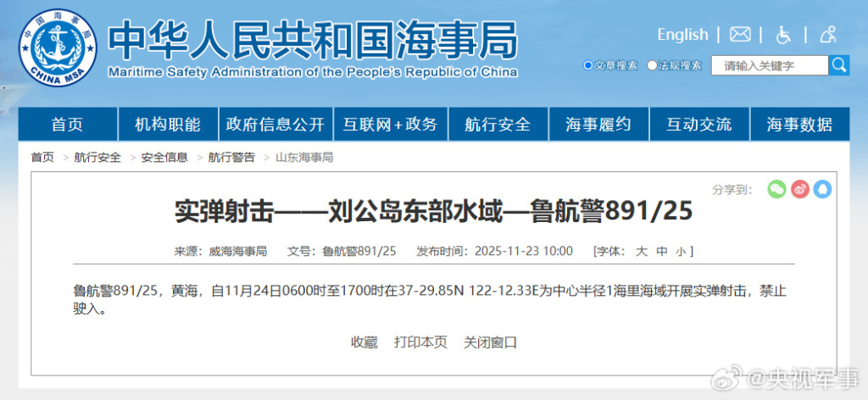The height and width of the screenshot is (400, 868).
Task: Open the 航行安全 navigation menu
Action: click(x=498, y=125)
